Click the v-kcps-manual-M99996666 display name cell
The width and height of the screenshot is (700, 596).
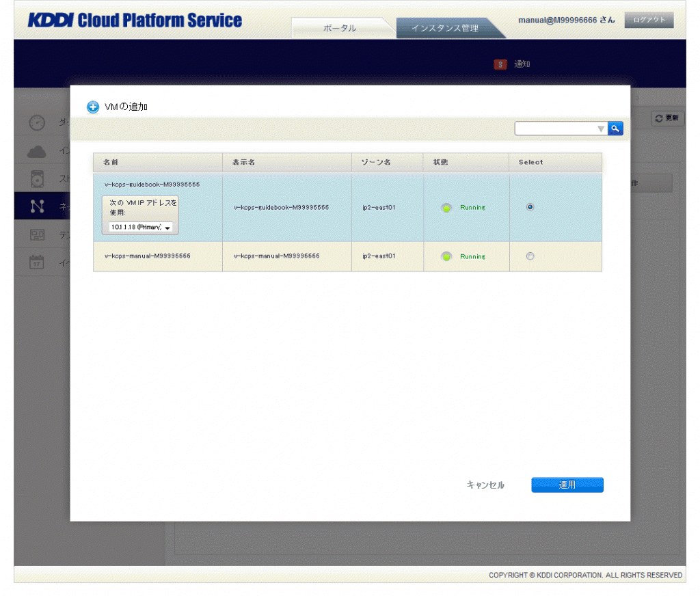tap(287, 256)
